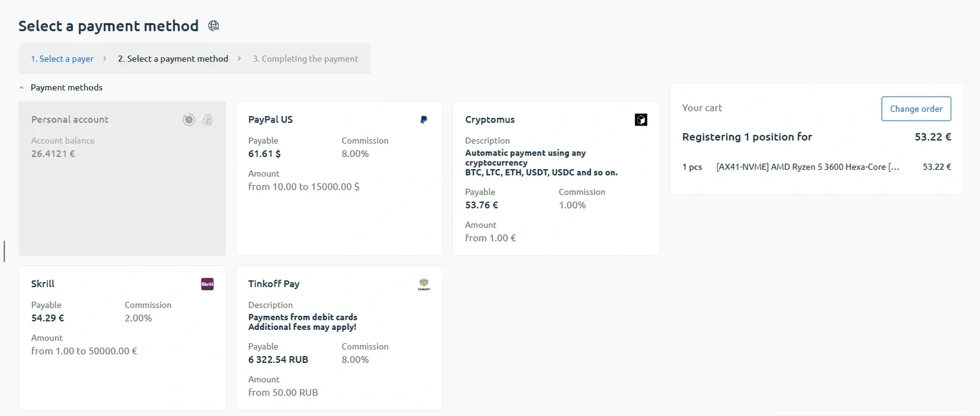Click the AX41-NVME AMD Ryzen cart item
The image size is (980, 416).
807,167
